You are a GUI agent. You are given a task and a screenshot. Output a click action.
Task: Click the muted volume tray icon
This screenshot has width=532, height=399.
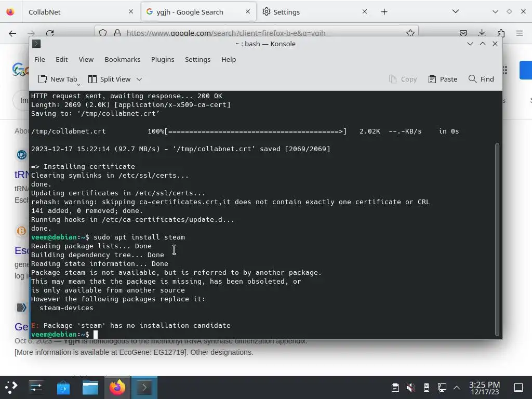pos(411,387)
